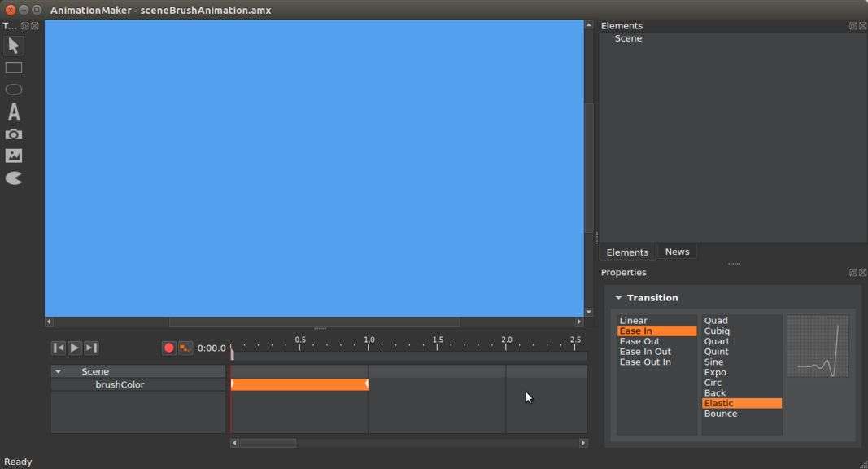Image resolution: width=868 pixels, height=469 pixels.
Task: Select the vector image tool icon
Action: click(x=14, y=156)
